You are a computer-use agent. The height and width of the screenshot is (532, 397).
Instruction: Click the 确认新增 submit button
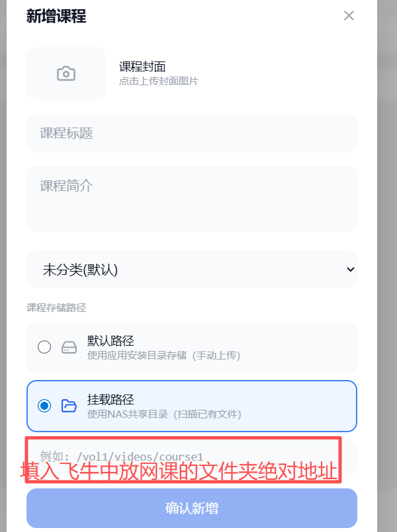192,508
